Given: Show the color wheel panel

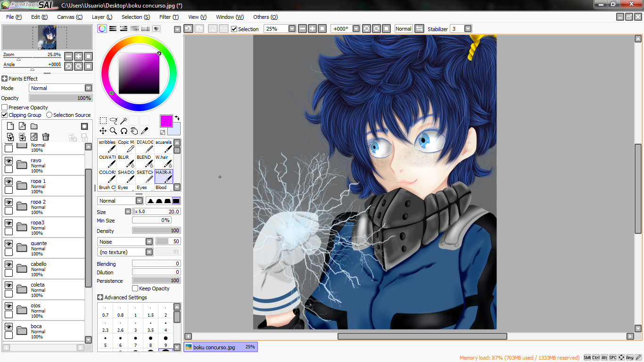Looking at the screenshot, I should click(102, 29).
